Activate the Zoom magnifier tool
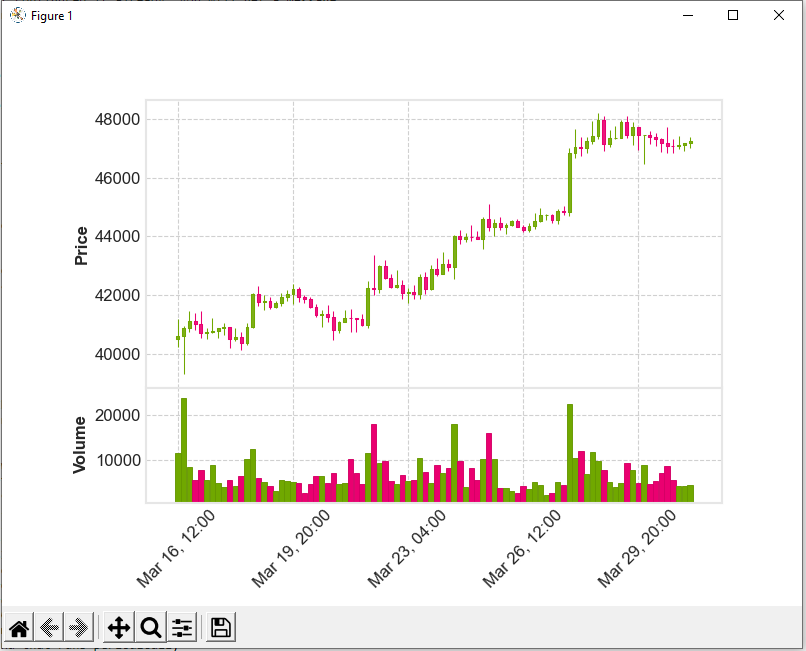 click(151, 628)
